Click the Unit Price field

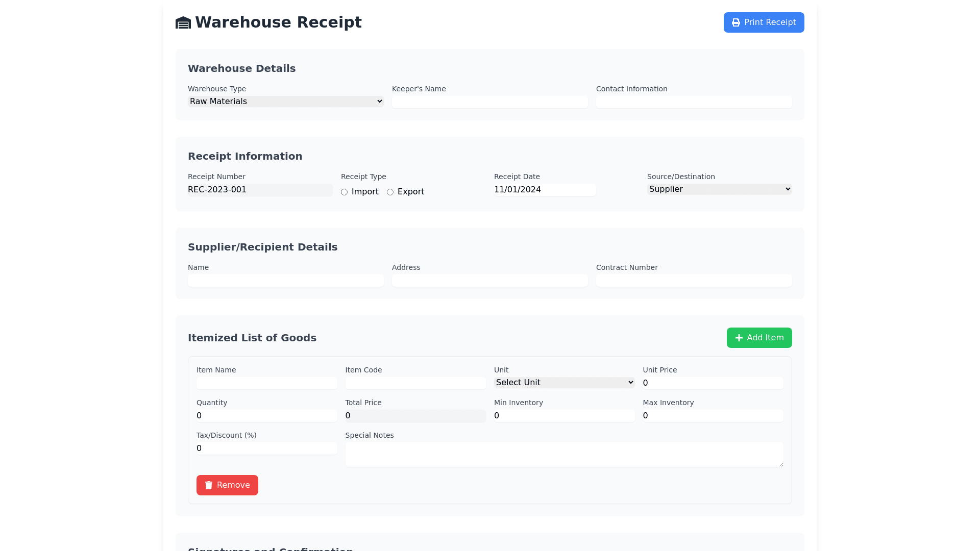pos(713,383)
